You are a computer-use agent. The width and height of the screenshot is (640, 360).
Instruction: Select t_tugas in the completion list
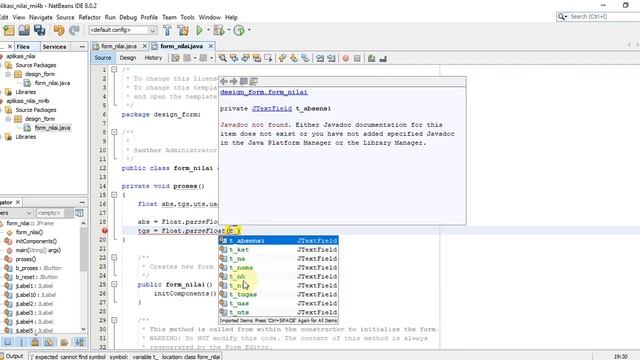tap(278, 294)
